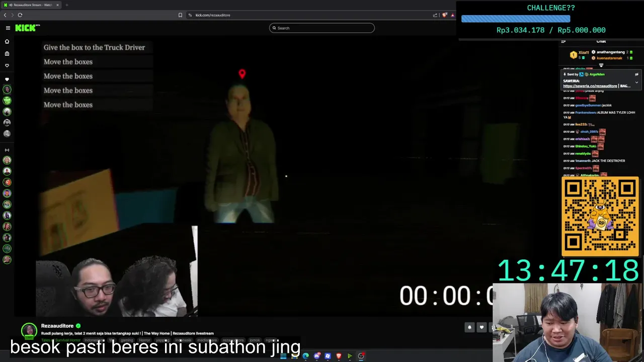Click the address bar URL kick.com/rezaauditore
The width and height of the screenshot is (644, 362).
213,15
